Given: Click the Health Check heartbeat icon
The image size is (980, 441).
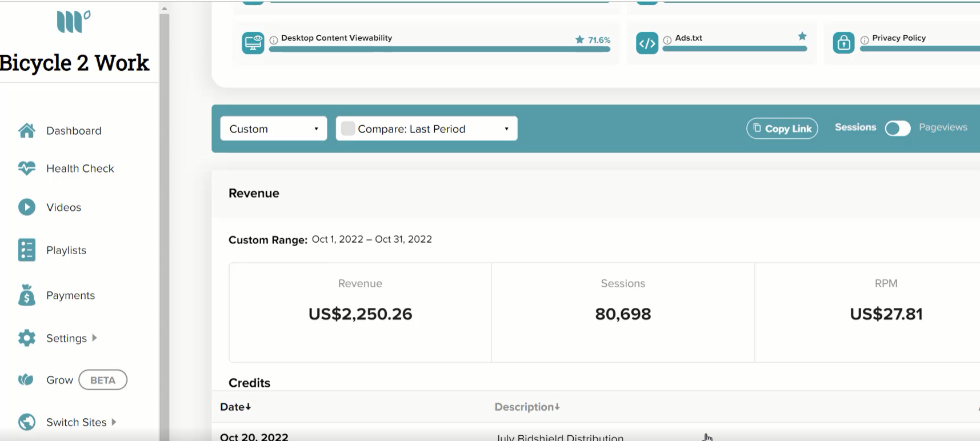Looking at the screenshot, I should click(x=27, y=169).
